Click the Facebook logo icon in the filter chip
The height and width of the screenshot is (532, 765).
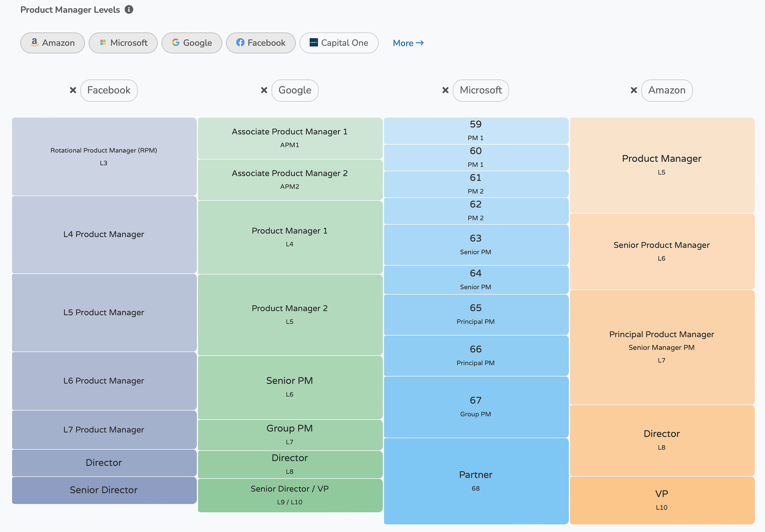pos(240,43)
